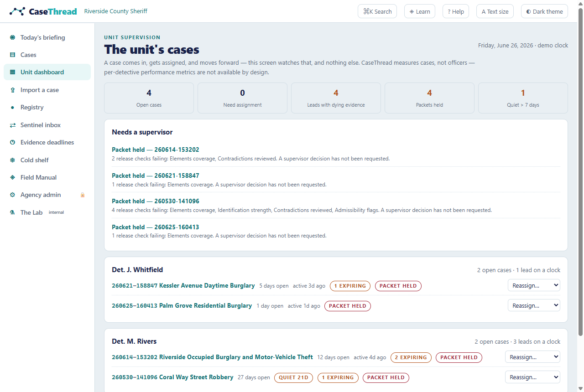Go to Unit dashboard in the sidebar
584x392 pixels.
click(x=47, y=72)
